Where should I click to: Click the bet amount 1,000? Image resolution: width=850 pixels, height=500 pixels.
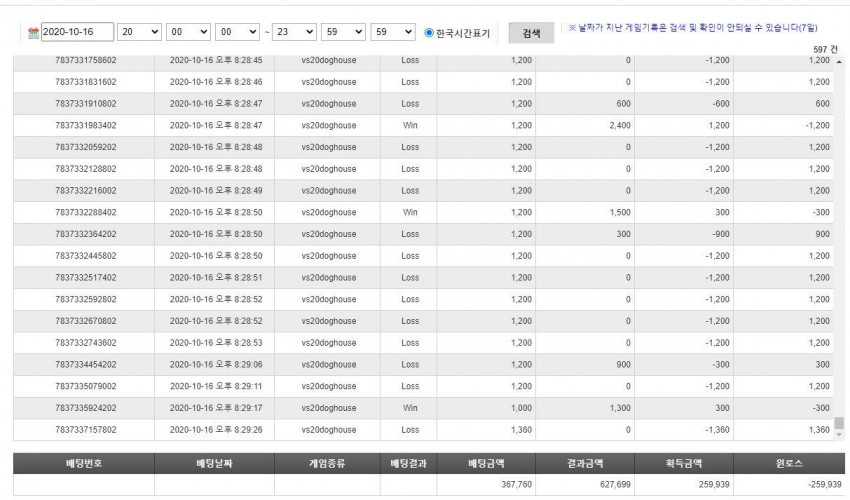(x=521, y=407)
